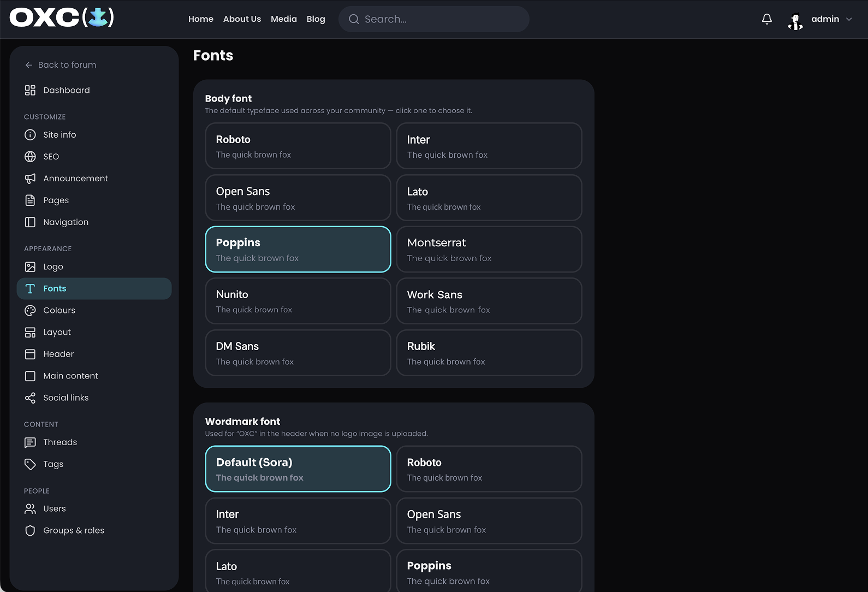The height and width of the screenshot is (592, 868).
Task: Open Groups & roles label
Action: [74, 530]
